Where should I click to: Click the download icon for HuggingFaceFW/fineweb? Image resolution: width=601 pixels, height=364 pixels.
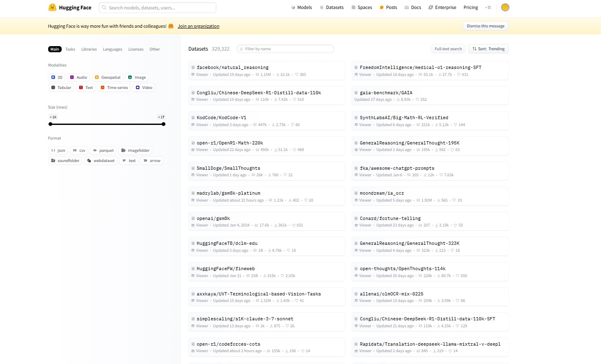coord(265,276)
